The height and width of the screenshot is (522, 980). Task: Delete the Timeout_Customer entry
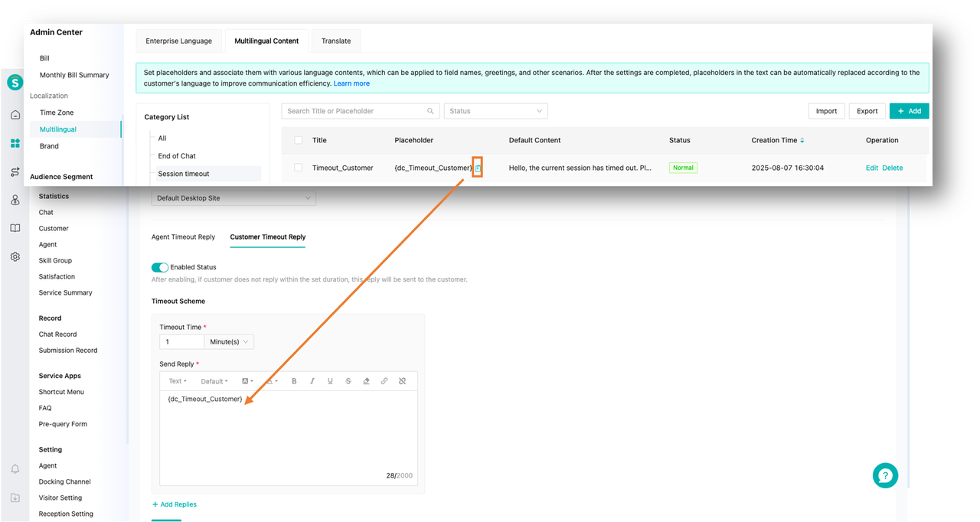coord(893,168)
